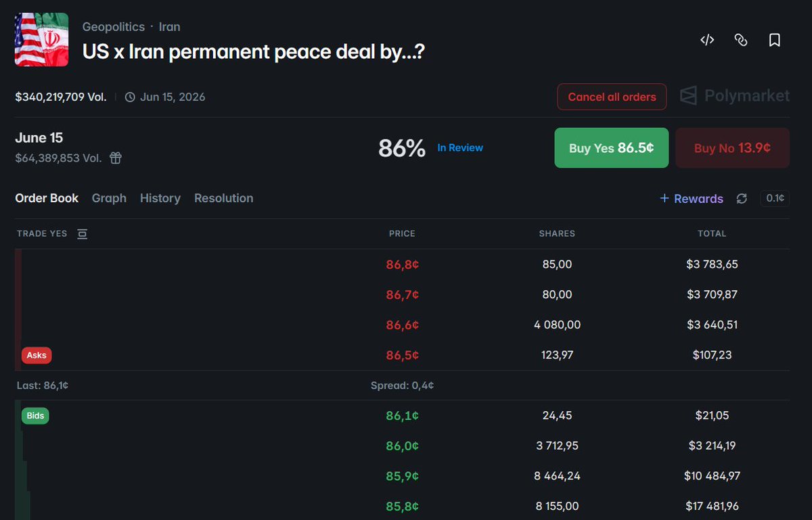The image size is (812, 520).
Task: Open the History tab
Action: point(160,198)
